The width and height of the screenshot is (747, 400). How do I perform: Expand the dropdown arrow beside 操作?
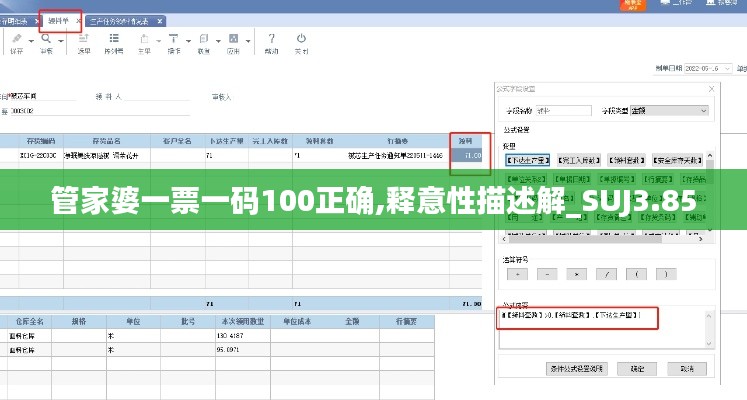(x=188, y=41)
